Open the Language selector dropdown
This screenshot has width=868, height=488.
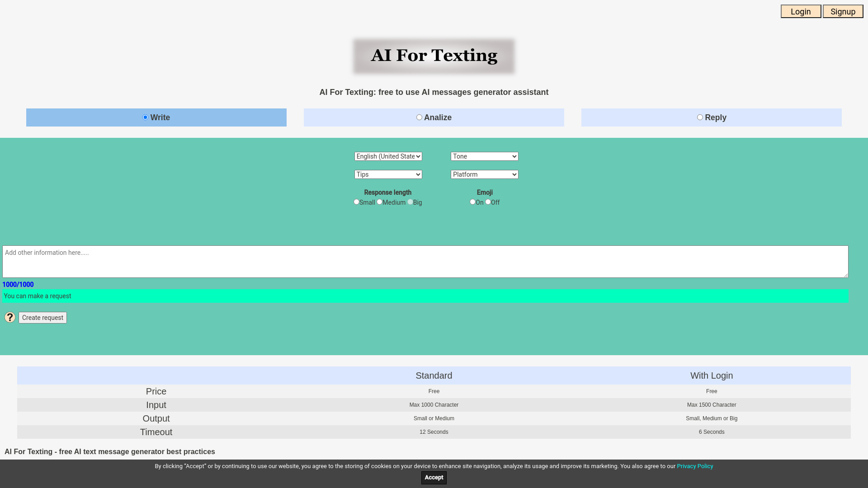pyautogui.click(x=388, y=156)
